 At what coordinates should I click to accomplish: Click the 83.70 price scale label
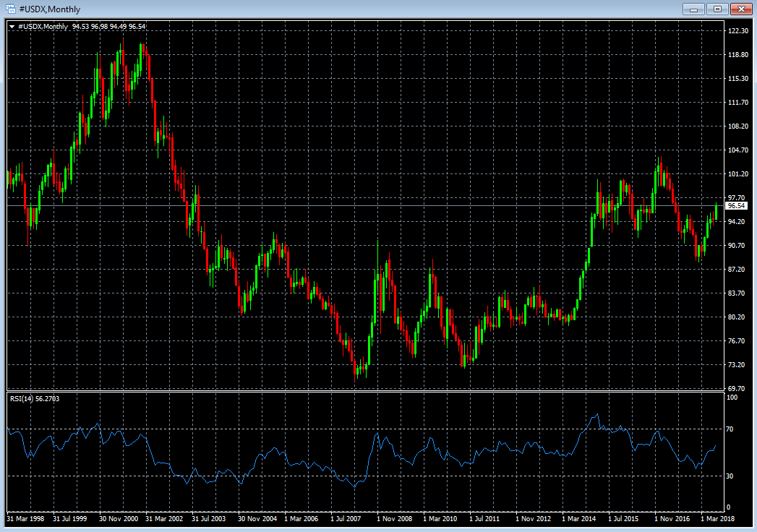(736, 293)
